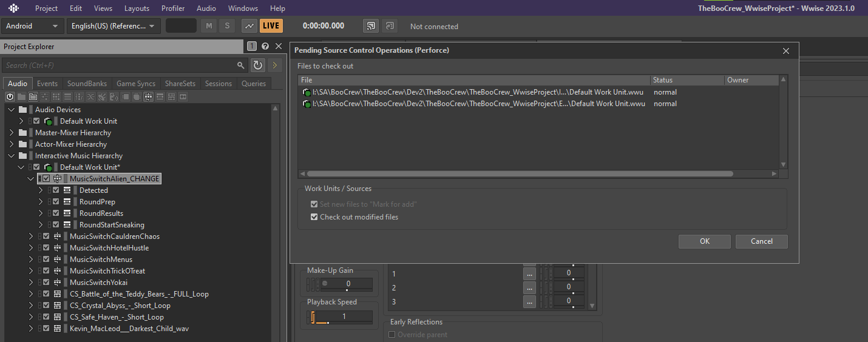Click the playlist icon beside Detected
The image size is (868, 342).
pyautogui.click(x=67, y=190)
